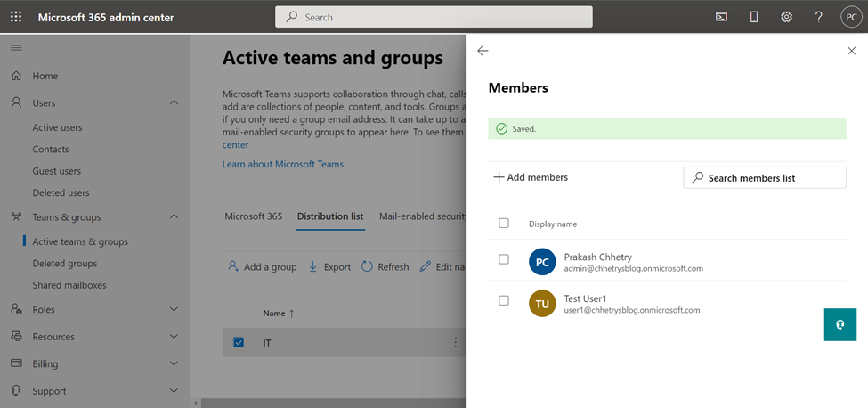Viewport: 868px width, 408px height.
Task: Close the Members panel with X
Action: point(851,51)
